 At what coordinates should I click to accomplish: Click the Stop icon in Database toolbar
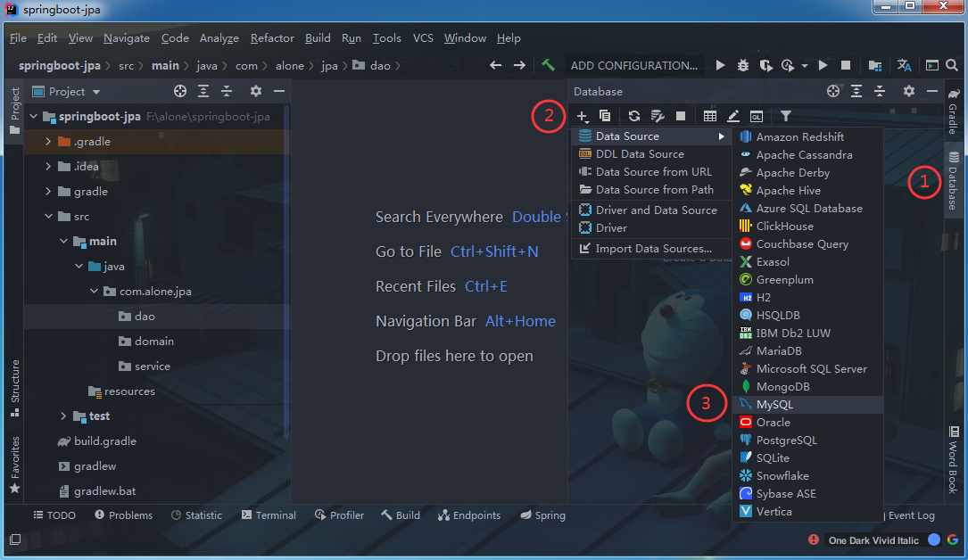tap(681, 116)
